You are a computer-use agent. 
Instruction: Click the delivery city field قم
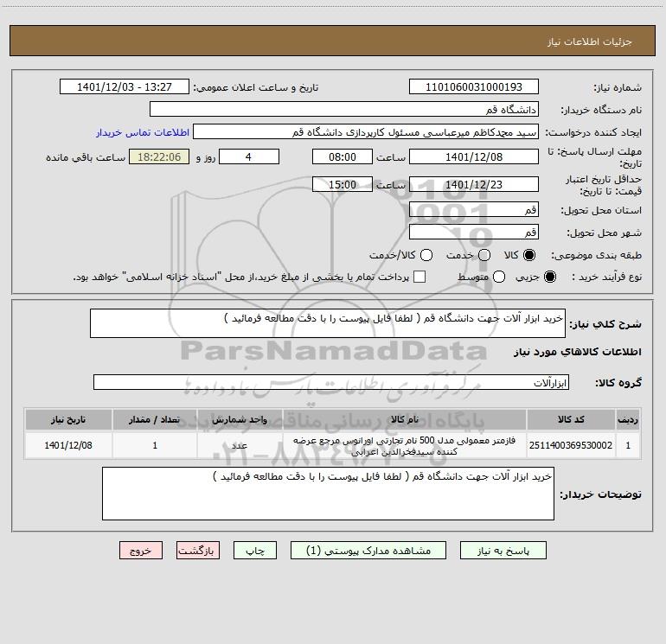tap(474, 232)
